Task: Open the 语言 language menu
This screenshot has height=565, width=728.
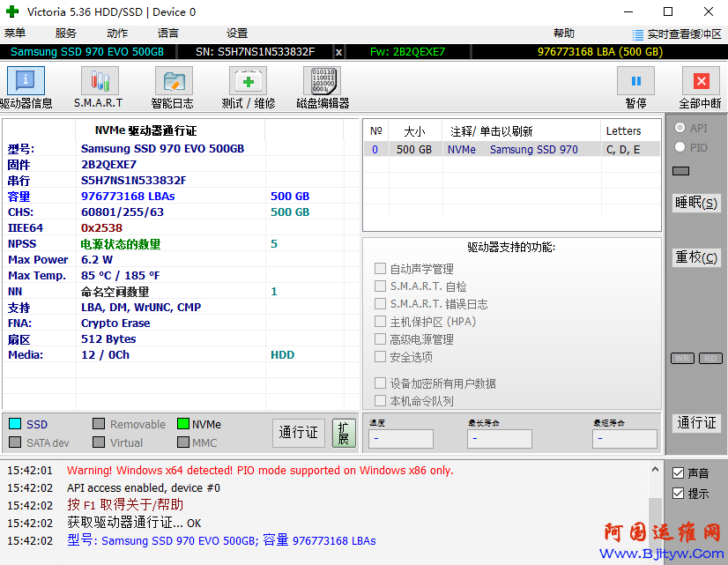Action: click(x=168, y=33)
